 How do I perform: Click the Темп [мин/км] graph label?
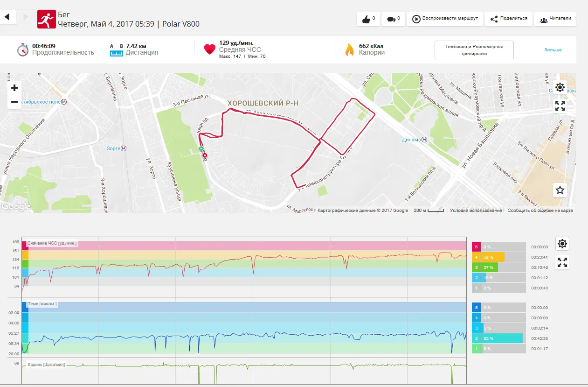(42, 304)
